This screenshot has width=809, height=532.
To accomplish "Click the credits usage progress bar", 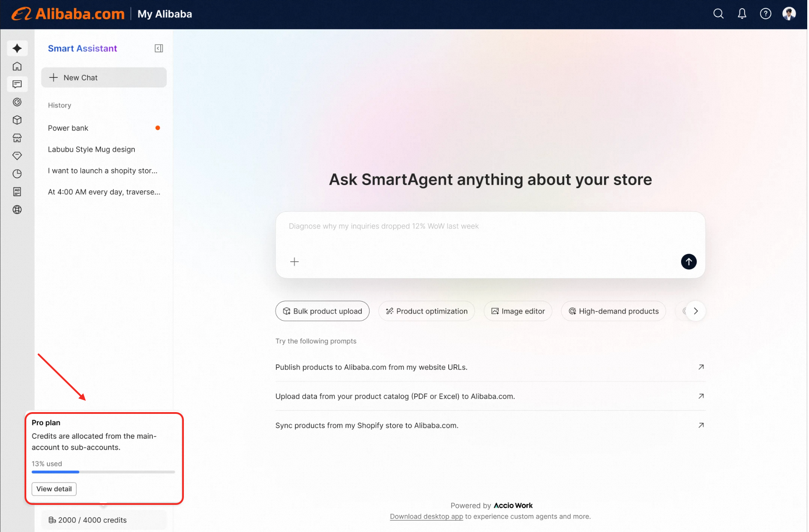I will pos(103,472).
